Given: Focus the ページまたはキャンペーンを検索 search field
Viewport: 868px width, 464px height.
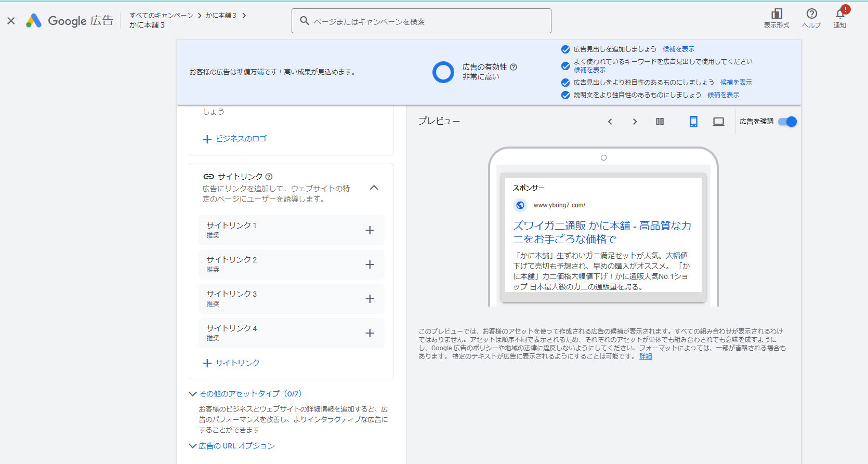Looking at the screenshot, I should click(x=422, y=21).
